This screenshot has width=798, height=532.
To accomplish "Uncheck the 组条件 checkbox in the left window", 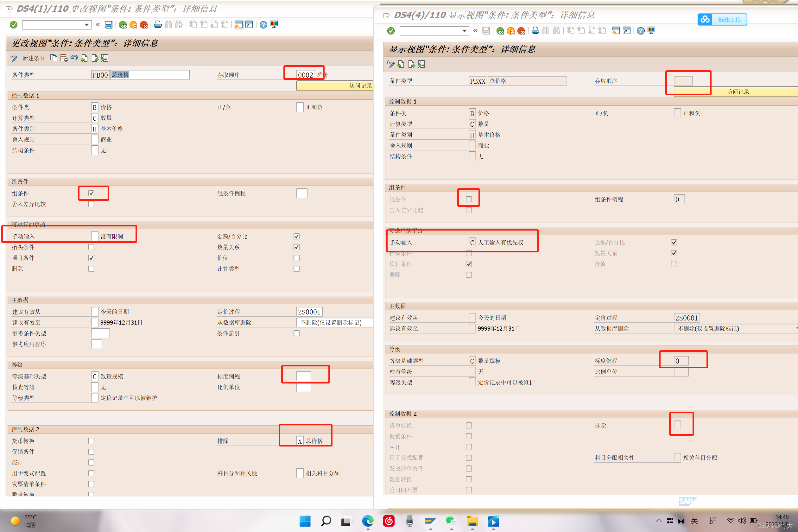I will [x=91, y=193].
